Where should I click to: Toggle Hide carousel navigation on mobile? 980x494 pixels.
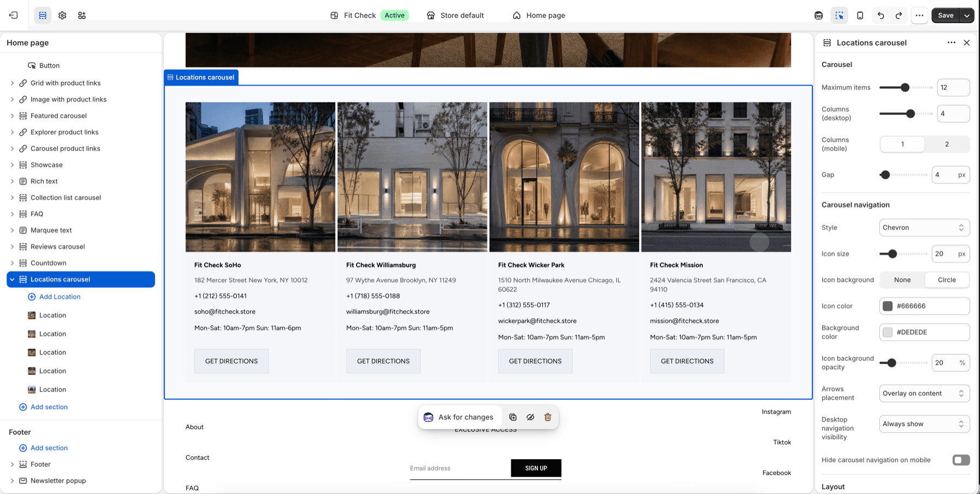point(961,460)
